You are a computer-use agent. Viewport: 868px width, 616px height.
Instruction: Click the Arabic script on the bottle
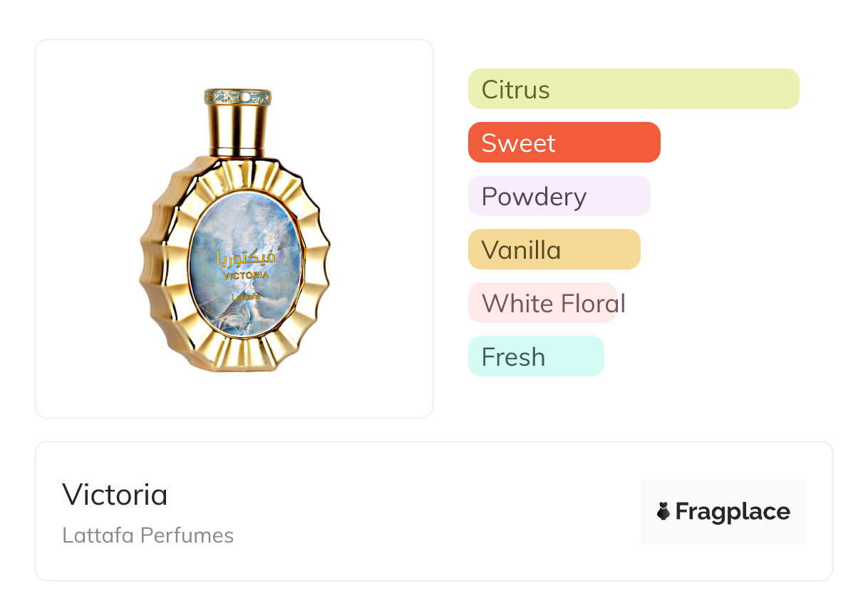pyautogui.click(x=246, y=258)
